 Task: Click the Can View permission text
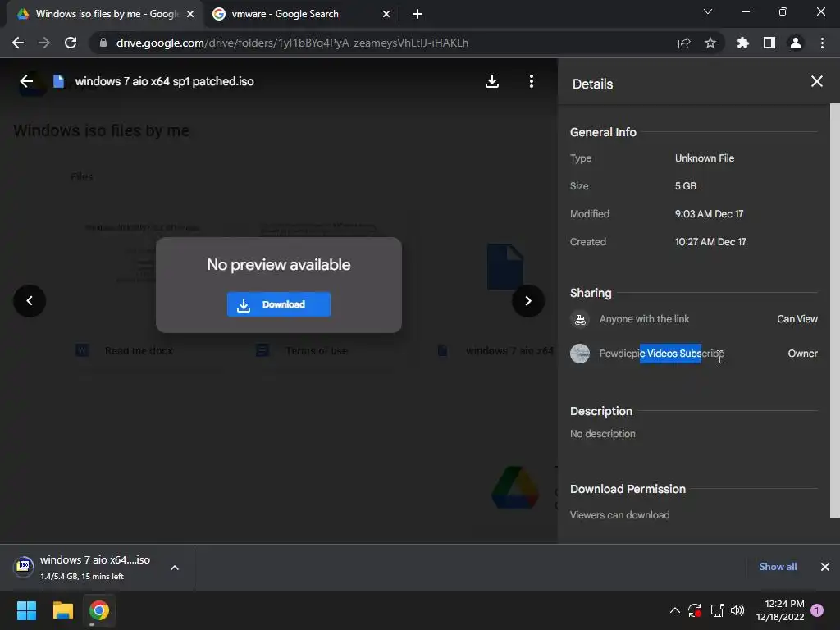click(x=797, y=319)
